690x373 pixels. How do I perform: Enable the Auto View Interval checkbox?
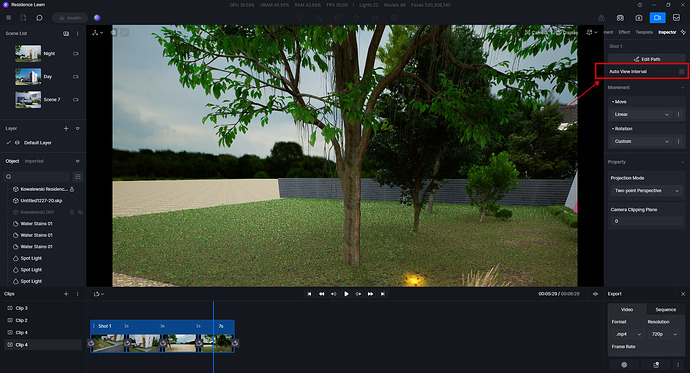click(681, 71)
